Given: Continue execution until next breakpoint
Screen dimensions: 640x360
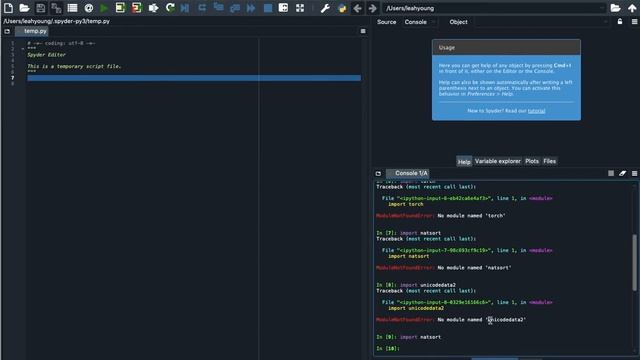Looking at the screenshot, I should tap(251, 8).
